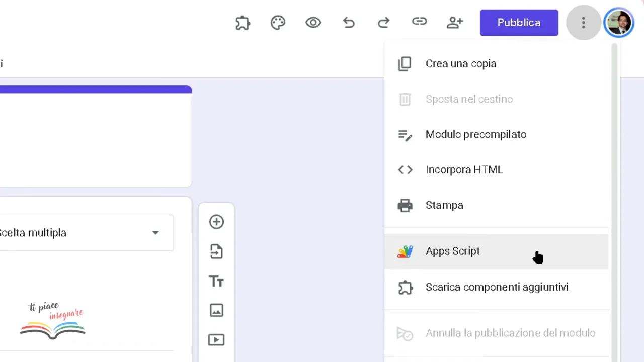Viewport: 644px width, 362px height.
Task: Publish the form with the Pubblica button
Action: (x=519, y=23)
